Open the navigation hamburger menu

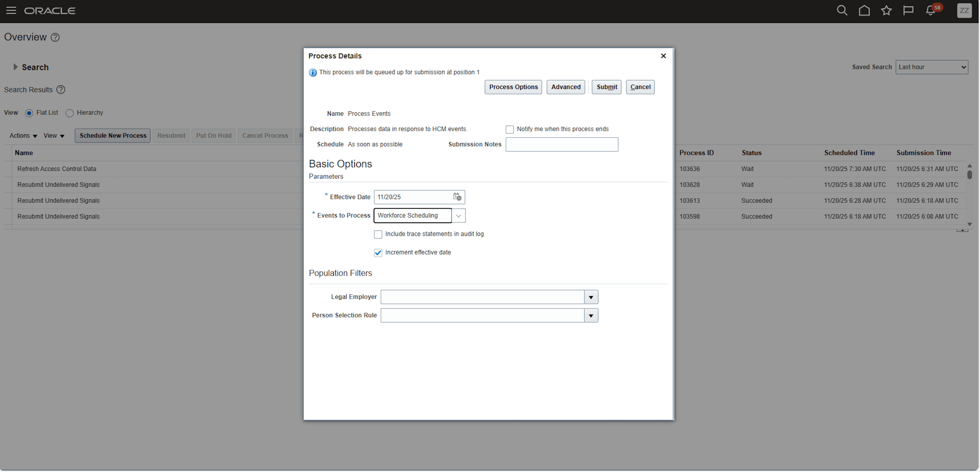pyautogui.click(x=11, y=11)
